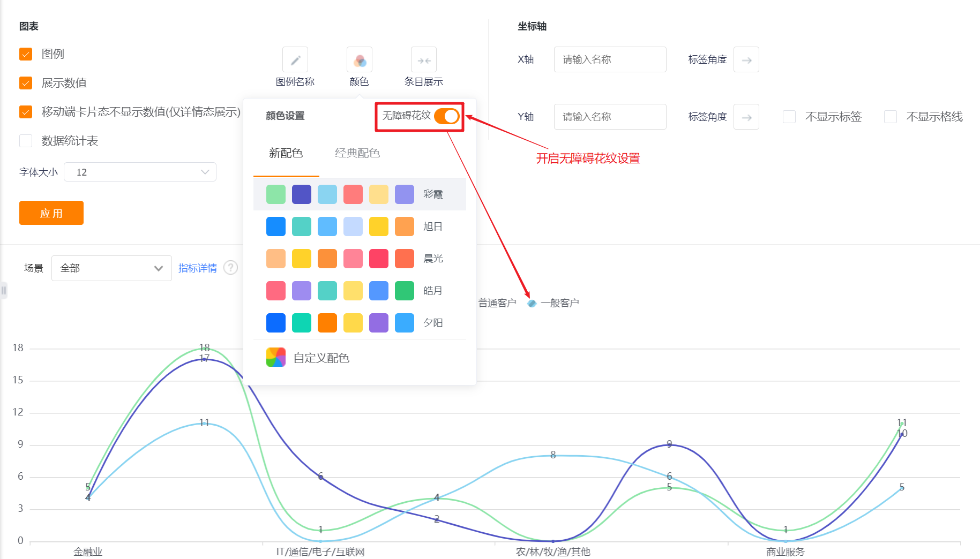Click the dark indigo swatch in 彩霞 row
The height and width of the screenshot is (559, 980).
click(302, 194)
